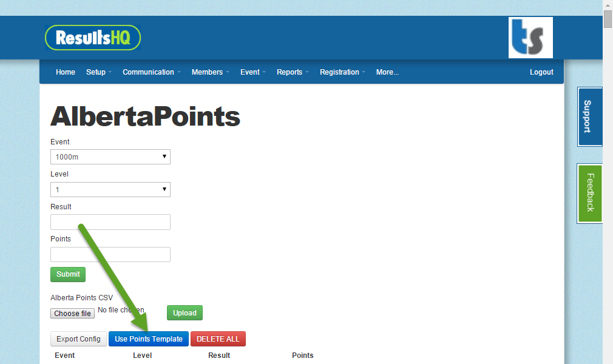613x364 pixels.
Task: Click the green Upload button
Action: click(x=185, y=313)
